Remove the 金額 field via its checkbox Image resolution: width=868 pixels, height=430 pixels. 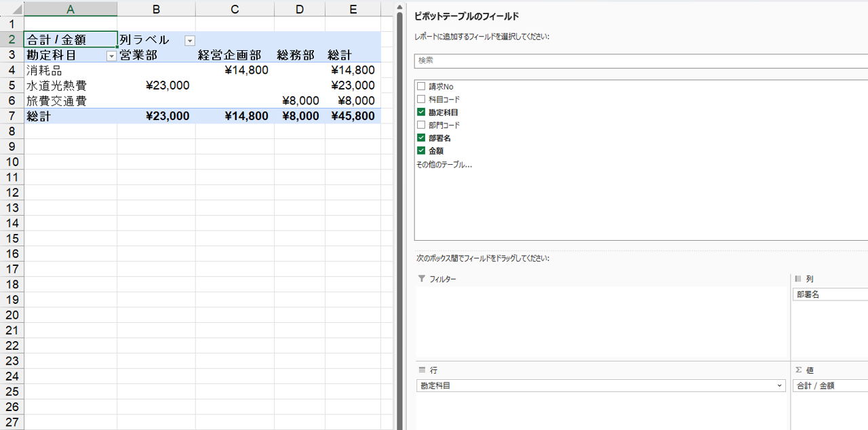coord(421,151)
